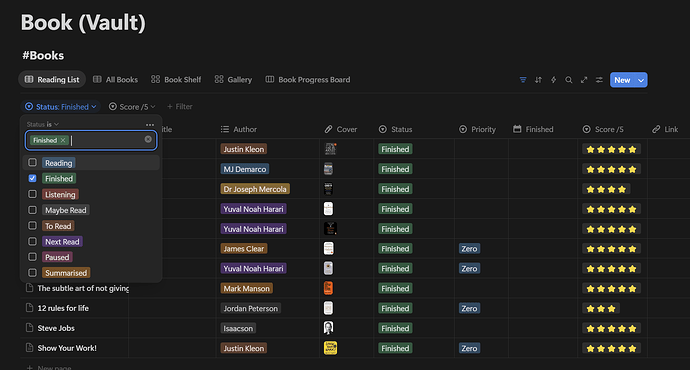Clear filter input with the X icon

click(148, 139)
